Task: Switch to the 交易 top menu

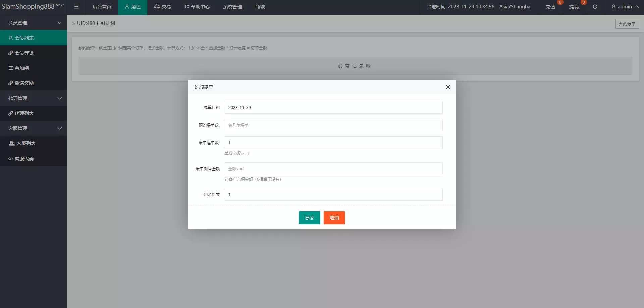Action: pyautogui.click(x=162, y=7)
